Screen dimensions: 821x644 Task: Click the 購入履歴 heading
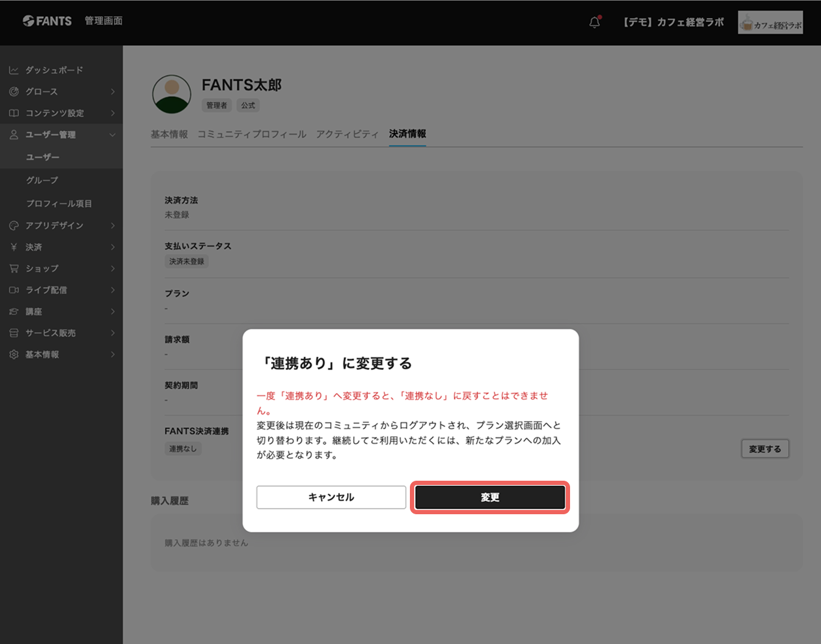click(170, 501)
